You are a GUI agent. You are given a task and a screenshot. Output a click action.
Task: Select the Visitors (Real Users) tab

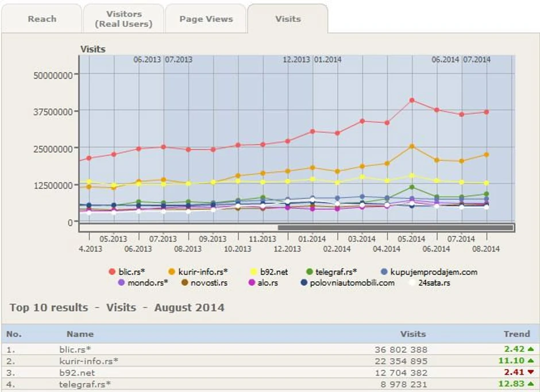tap(124, 18)
